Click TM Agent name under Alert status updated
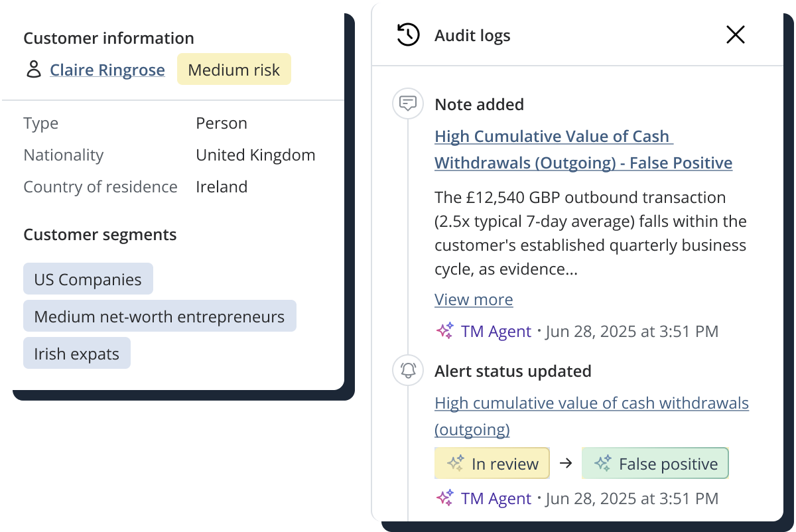 [496, 498]
